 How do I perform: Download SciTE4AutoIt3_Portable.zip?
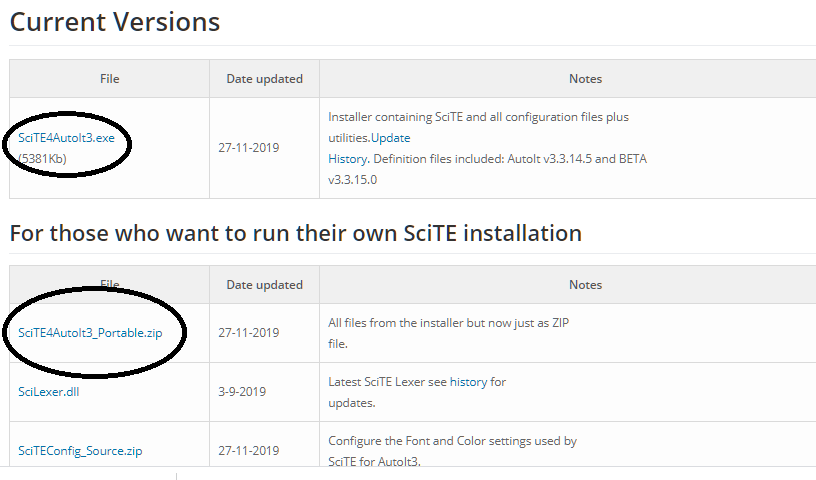(90, 333)
